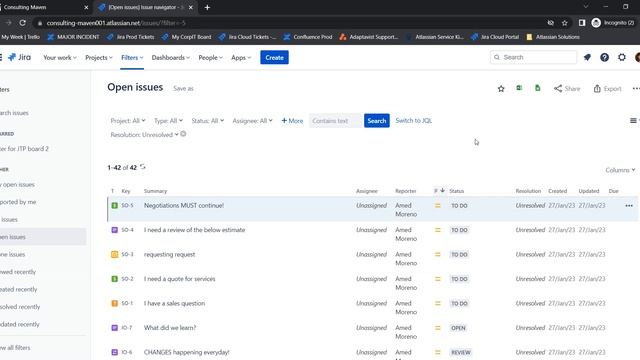The image size is (640, 360).
Task: Sort by Summary column header
Action: (156, 191)
